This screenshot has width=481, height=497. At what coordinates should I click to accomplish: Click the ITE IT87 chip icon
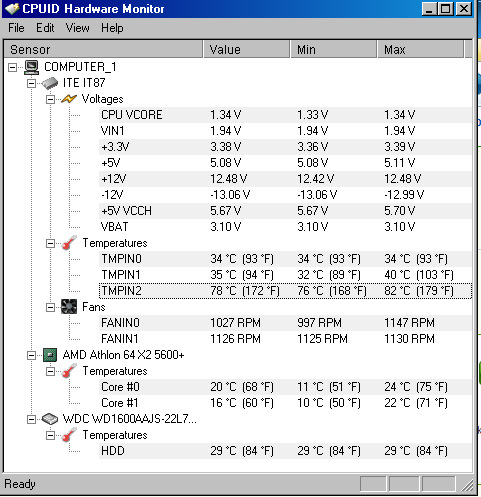(50, 83)
